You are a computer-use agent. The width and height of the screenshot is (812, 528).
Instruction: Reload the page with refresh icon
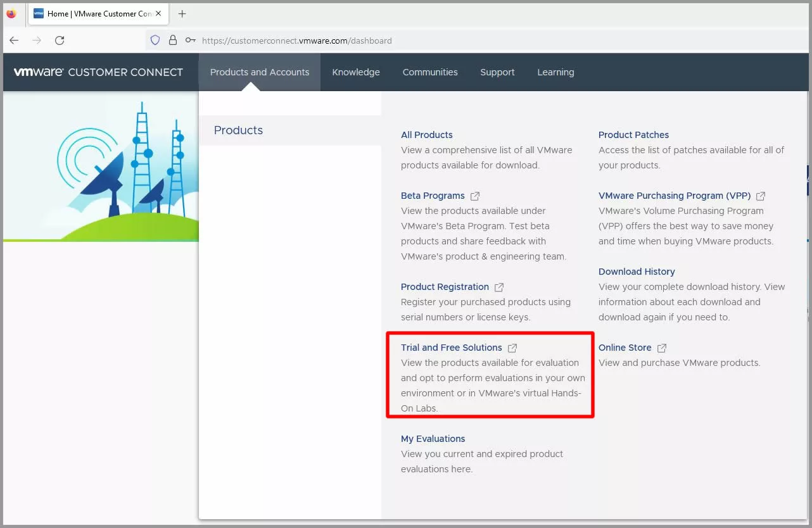(x=60, y=41)
